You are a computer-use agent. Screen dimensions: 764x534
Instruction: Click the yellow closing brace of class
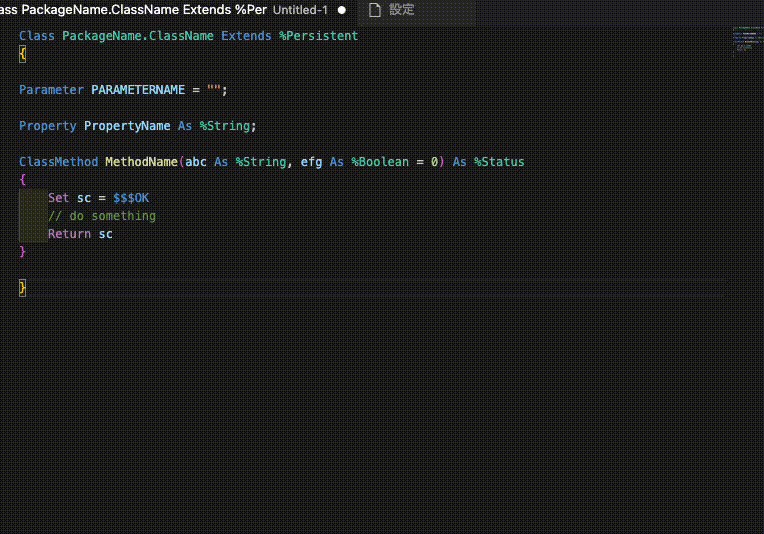click(23, 288)
